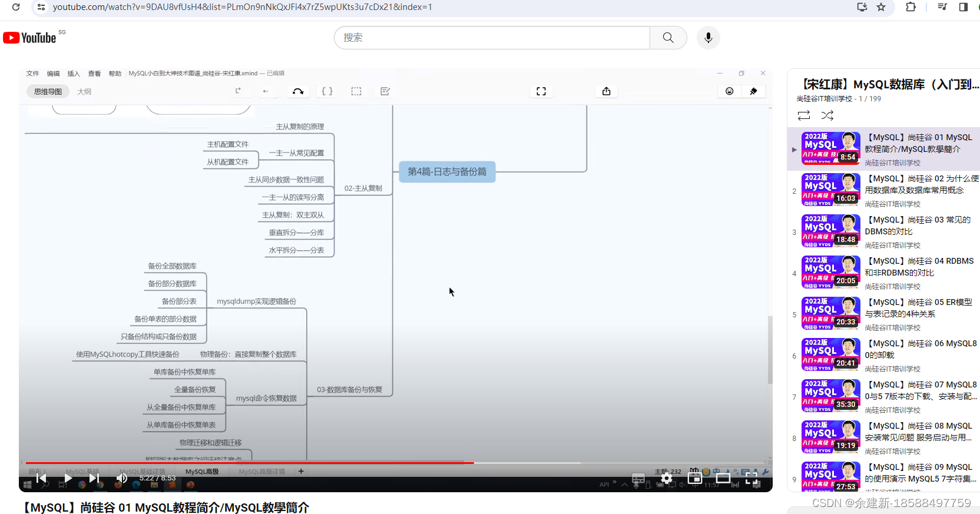Open the video settings gear
Screen dimensions: 980x514
pos(667,478)
